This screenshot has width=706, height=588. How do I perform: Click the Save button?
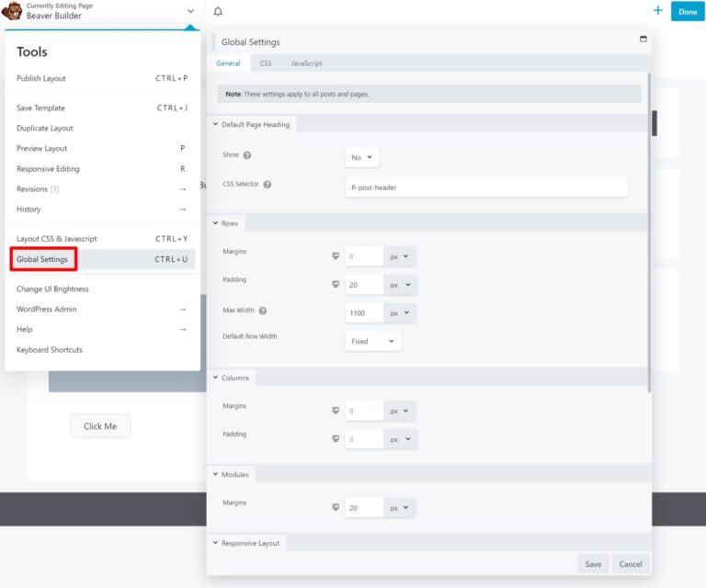(593, 564)
